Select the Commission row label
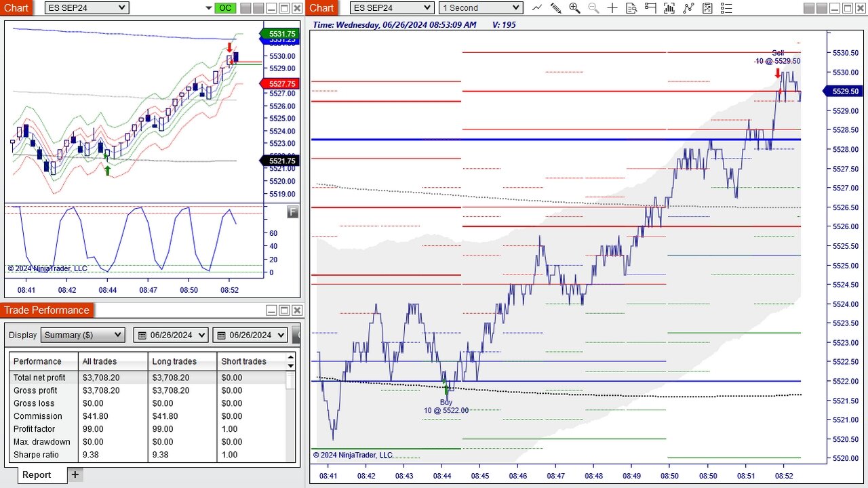 (37, 416)
